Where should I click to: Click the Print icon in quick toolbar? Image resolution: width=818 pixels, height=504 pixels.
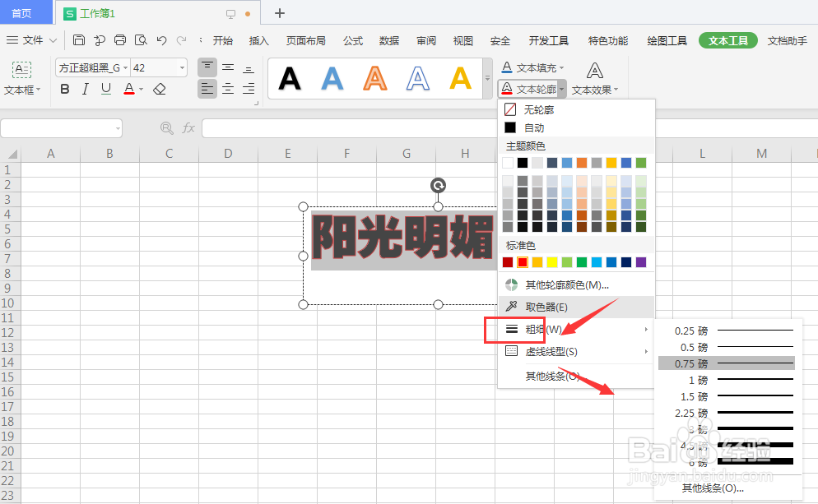coord(120,40)
